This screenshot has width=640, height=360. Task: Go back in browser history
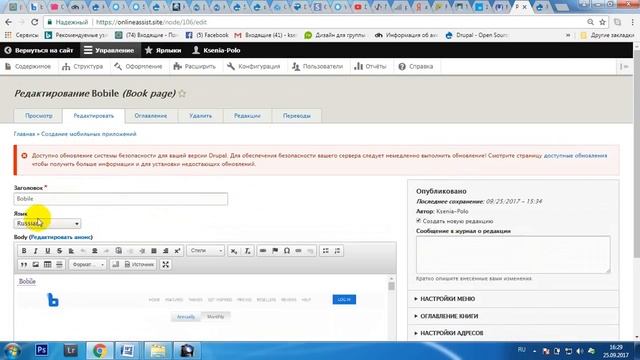tap(9, 22)
